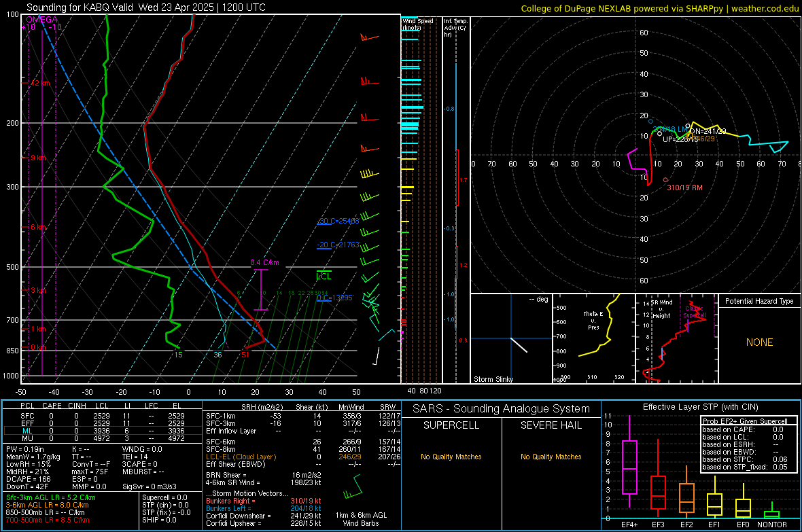Click 'No Quality Matches' under SUPERCELL
This screenshot has width=802, height=532.
pos(451,457)
